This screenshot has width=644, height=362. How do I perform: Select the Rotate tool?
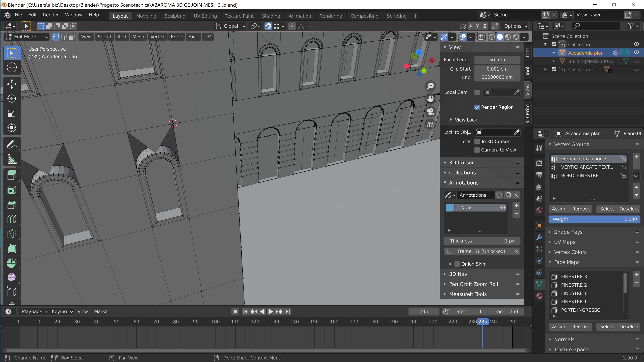[x=12, y=99]
